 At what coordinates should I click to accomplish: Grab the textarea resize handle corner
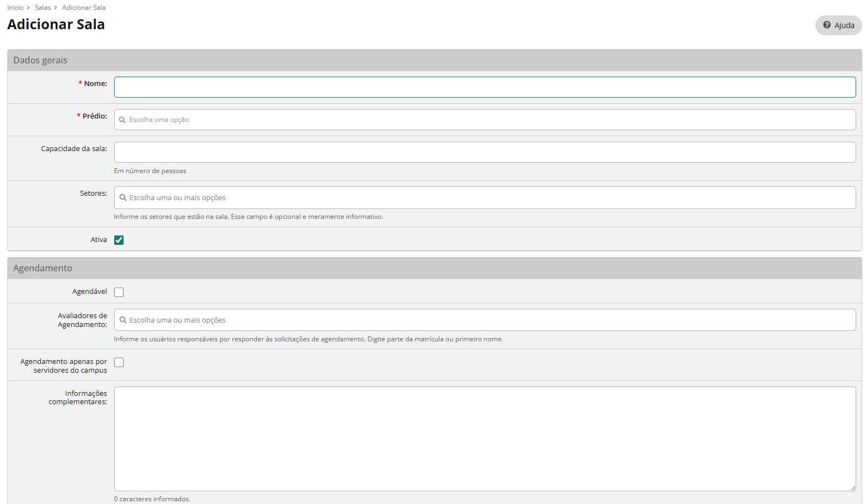click(852, 488)
